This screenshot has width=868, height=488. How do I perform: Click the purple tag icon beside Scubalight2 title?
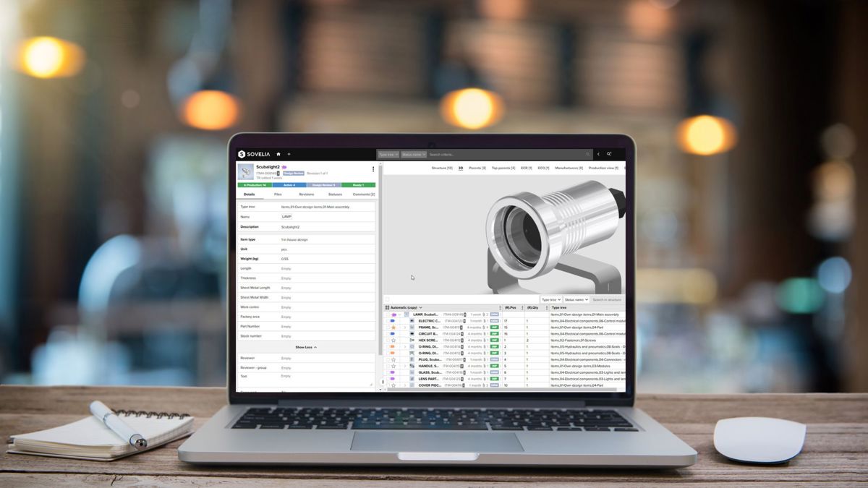(x=285, y=166)
